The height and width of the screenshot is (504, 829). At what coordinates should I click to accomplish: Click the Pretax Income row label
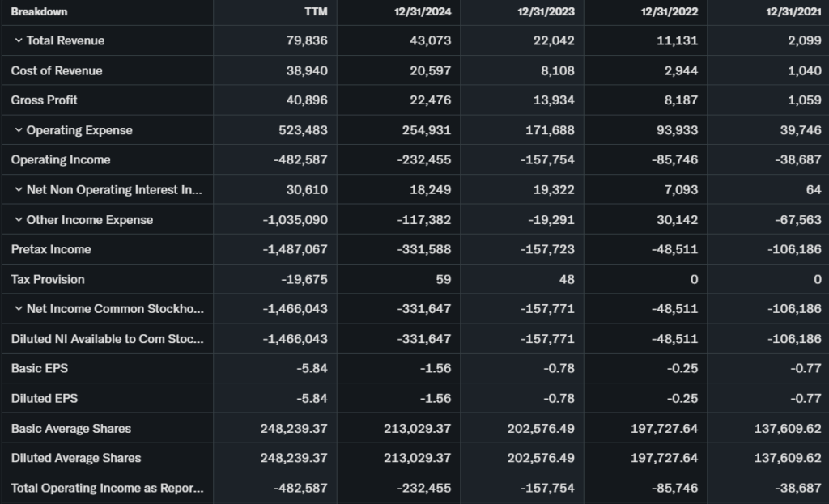51,249
